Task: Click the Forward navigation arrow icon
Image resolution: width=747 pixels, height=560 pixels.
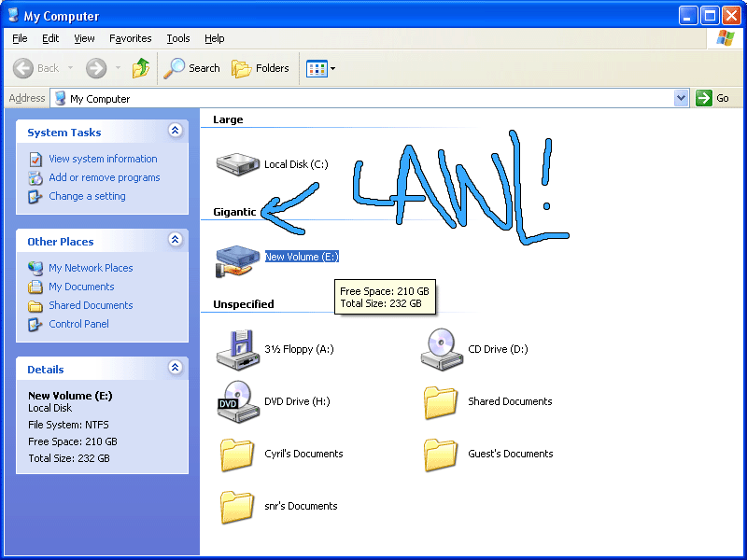Action: point(96,68)
